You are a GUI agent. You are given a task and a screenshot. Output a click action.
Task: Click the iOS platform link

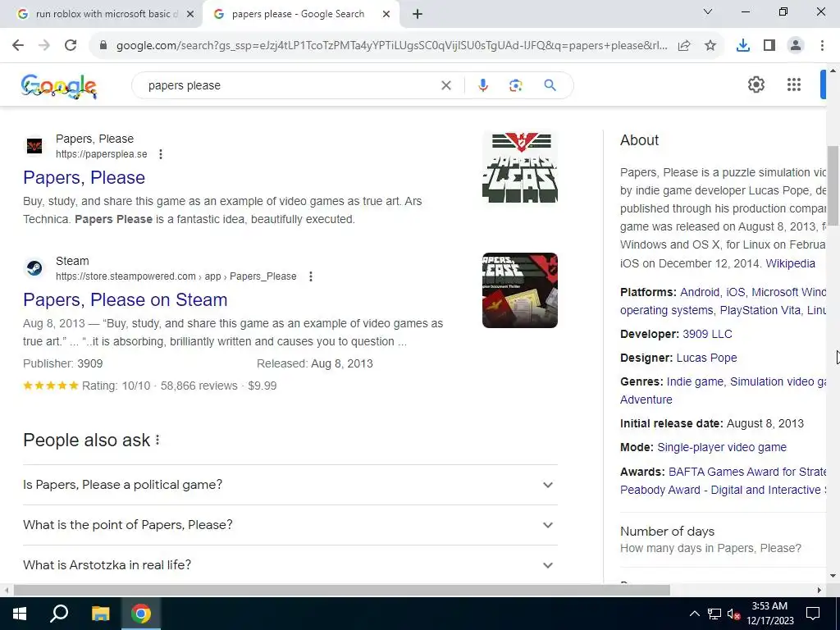736,293
